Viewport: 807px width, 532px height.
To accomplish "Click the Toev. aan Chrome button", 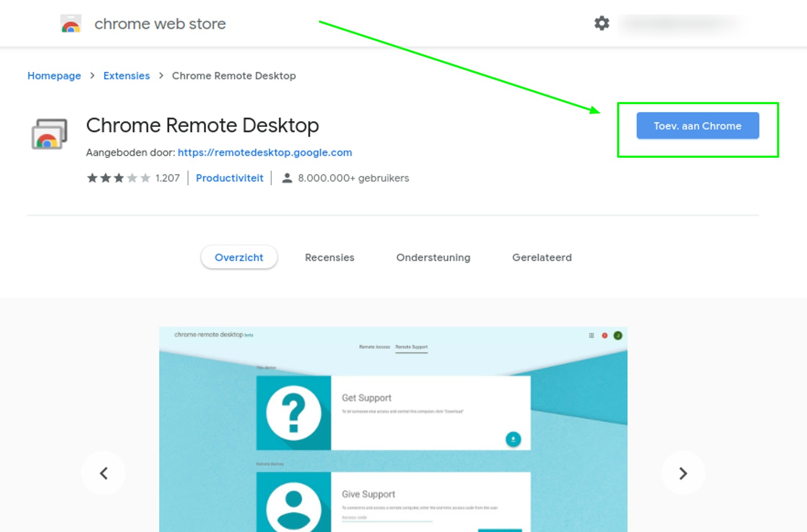I will (x=697, y=125).
